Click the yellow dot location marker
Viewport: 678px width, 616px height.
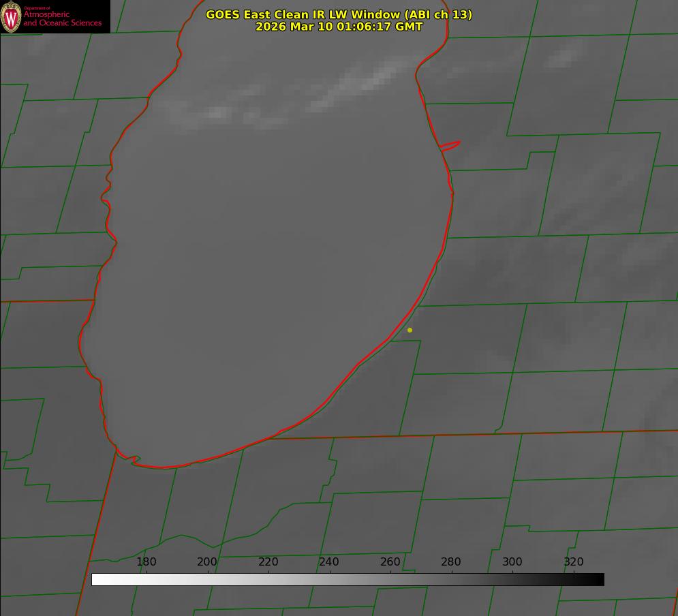[410, 330]
